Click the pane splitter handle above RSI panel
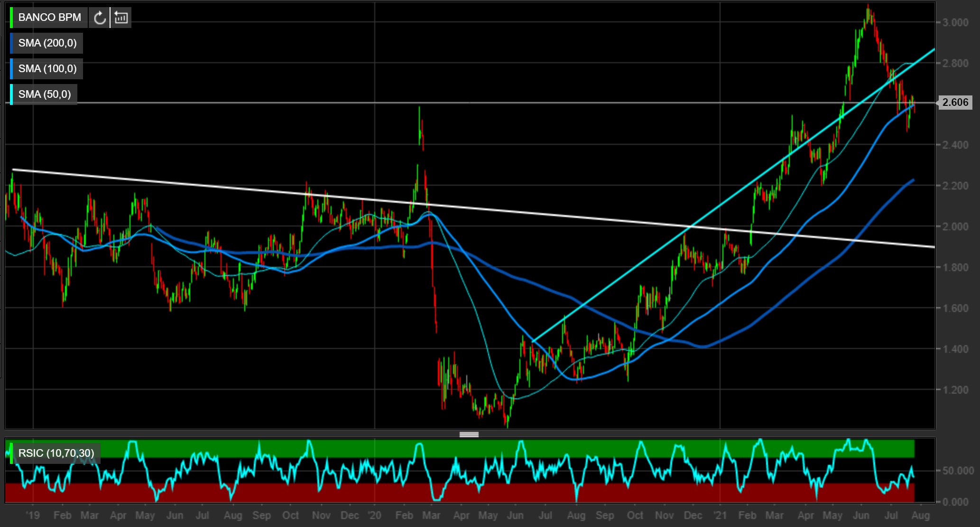Screen dimensions: 980x527 coord(469,434)
